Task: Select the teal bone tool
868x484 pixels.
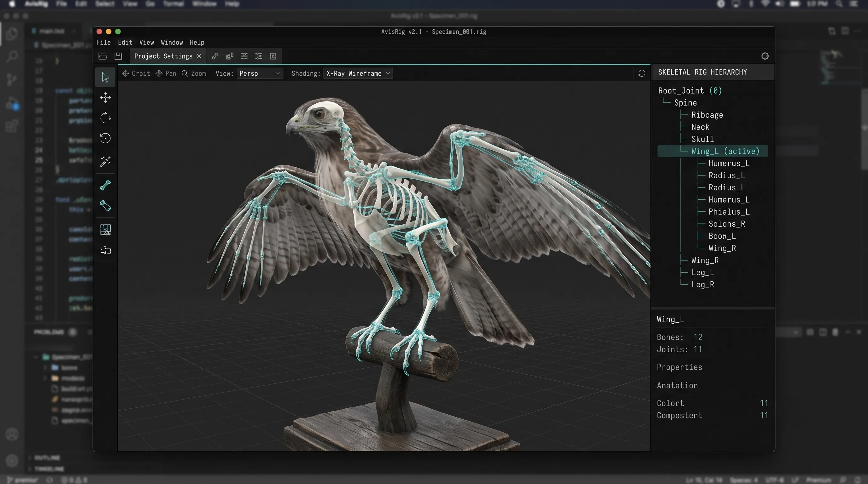Action: [105, 185]
